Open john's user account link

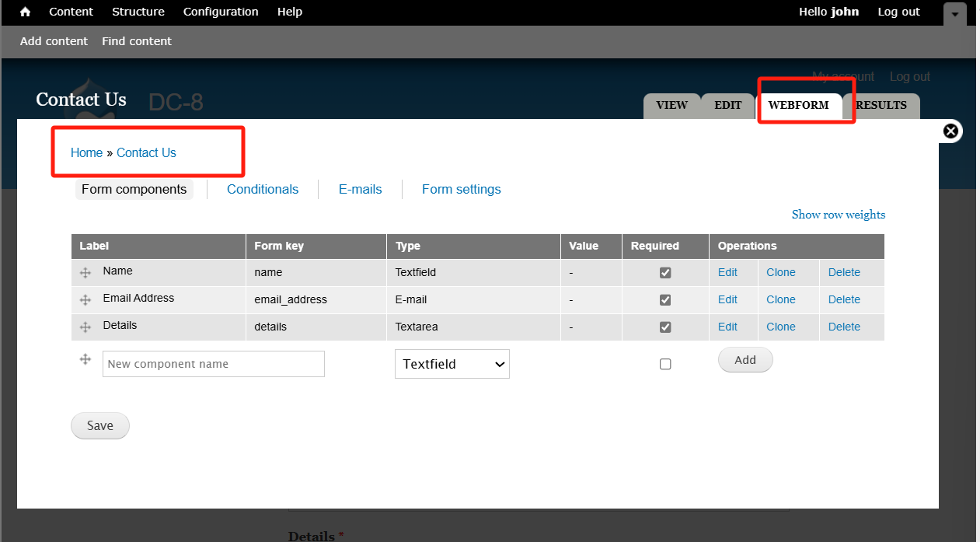pyautogui.click(x=829, y=12)
